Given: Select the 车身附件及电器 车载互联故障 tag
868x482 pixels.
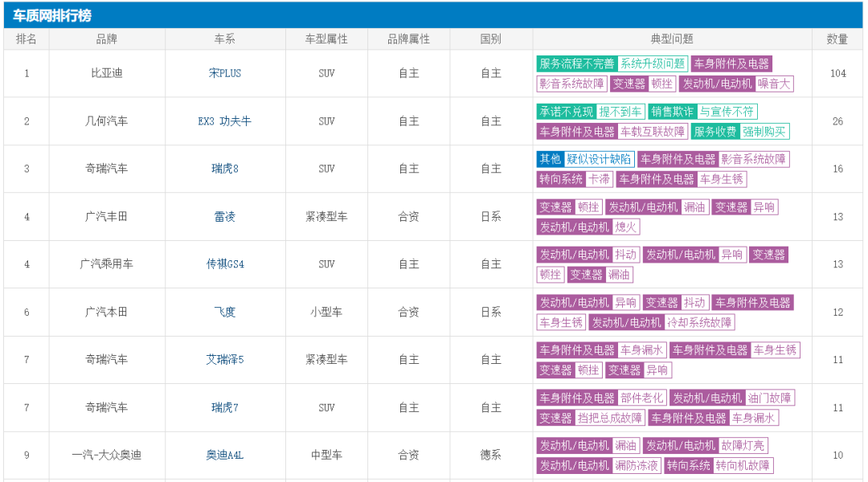Looking at the screenshot, I should [x=612, y=132].
